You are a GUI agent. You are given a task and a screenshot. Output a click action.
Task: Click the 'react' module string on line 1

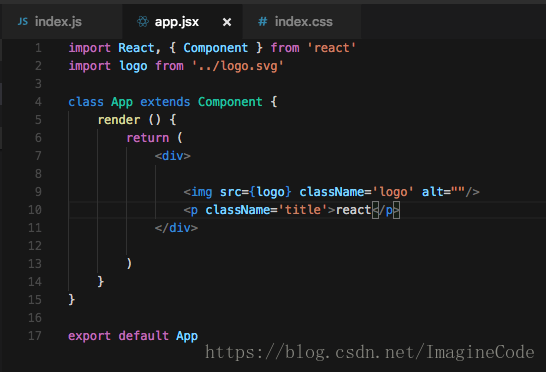tap(332, 48)
